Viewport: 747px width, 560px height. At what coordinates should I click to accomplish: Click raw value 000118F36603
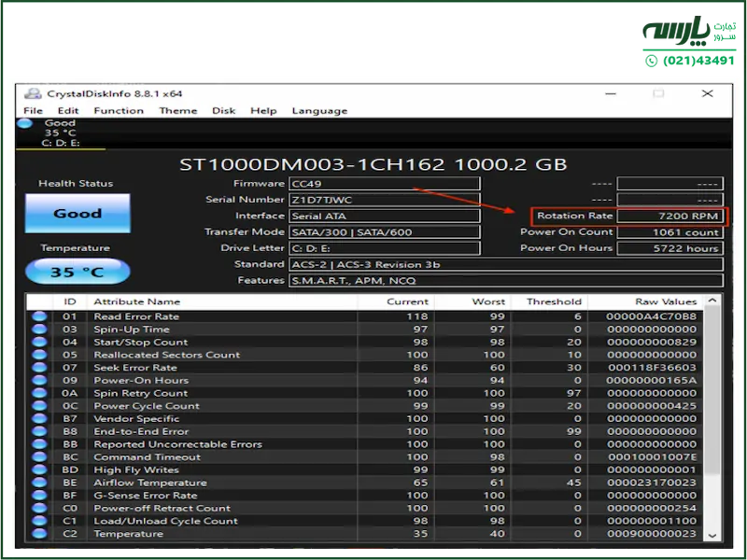click(652, 368)
